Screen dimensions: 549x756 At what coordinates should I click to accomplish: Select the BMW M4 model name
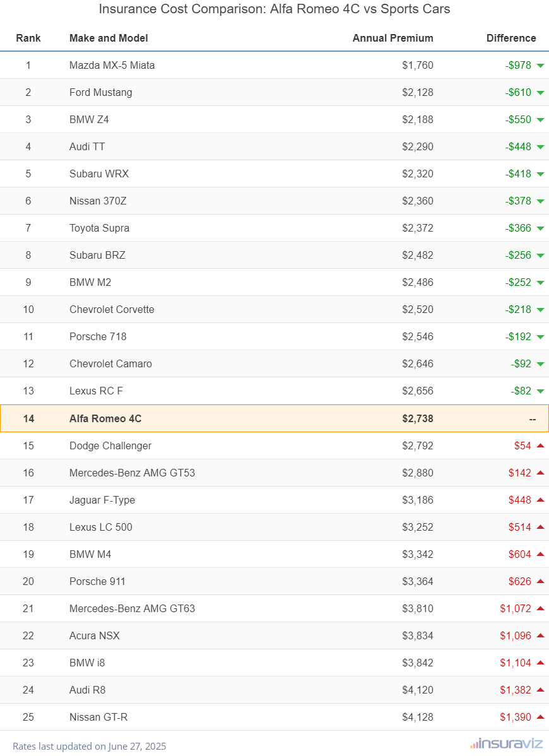point(90,554)
